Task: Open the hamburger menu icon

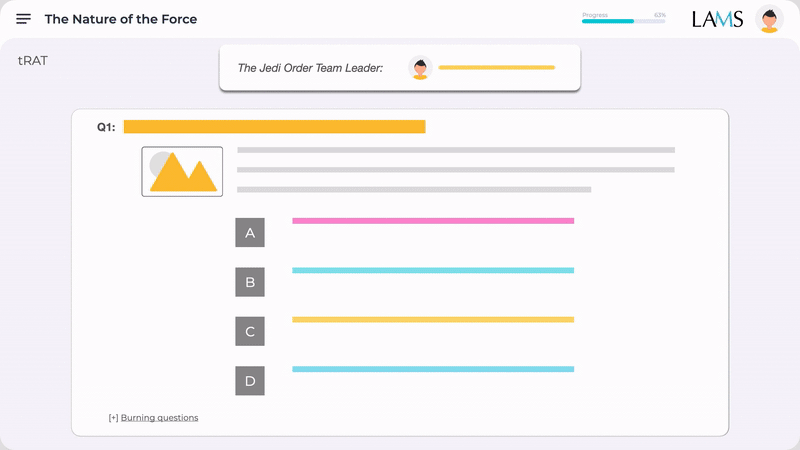Action: pyautogui.click(x=23, y=19)
